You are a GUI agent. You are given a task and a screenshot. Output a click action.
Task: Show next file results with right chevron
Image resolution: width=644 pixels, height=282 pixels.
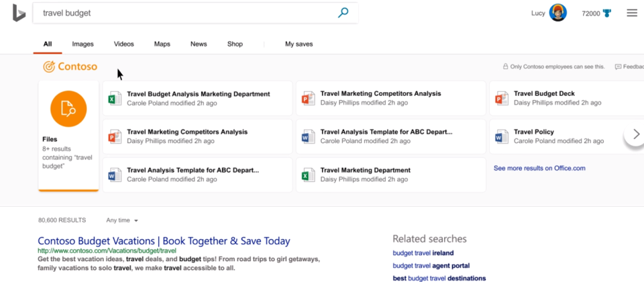pos(636,134)
